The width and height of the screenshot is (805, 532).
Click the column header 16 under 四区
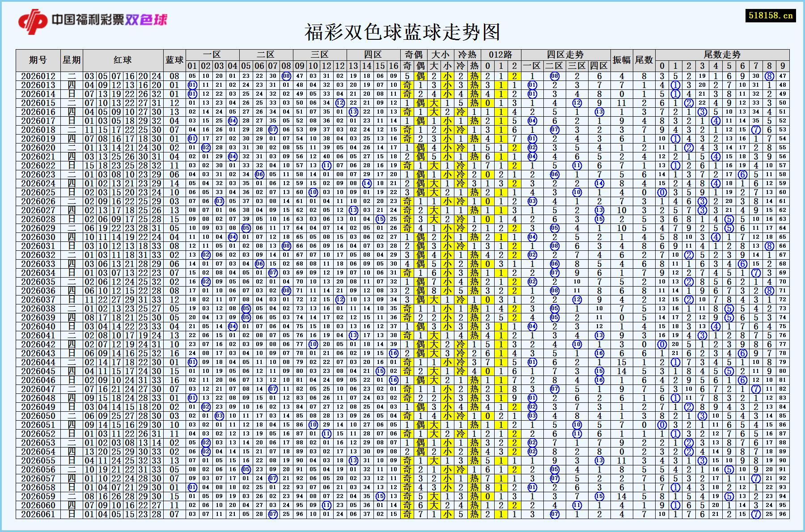(394, 66)
